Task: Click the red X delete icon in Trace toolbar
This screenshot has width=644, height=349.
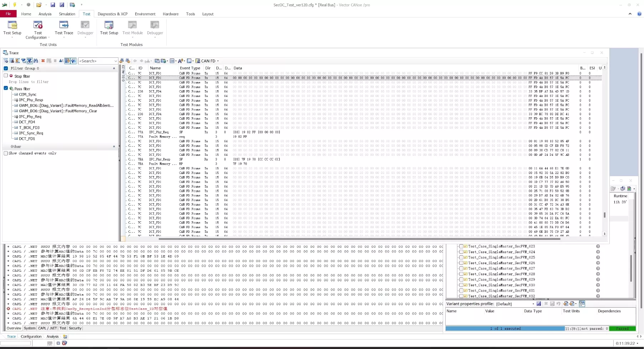Action: point(43,61)
